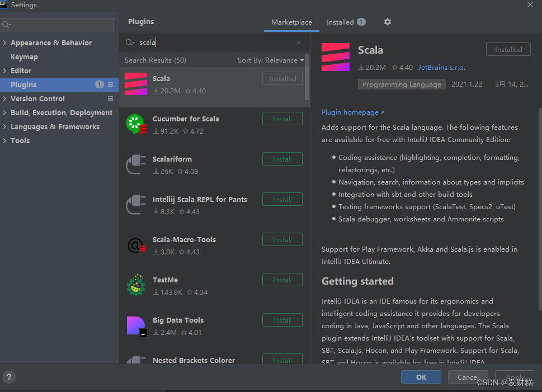The width and height of the screenshot is (542, 392).
Task: Open the Plugin homepage link
Action: pos(353,112)
